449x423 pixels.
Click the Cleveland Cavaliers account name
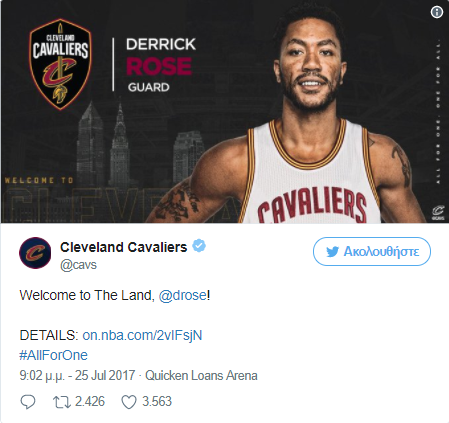124,247
